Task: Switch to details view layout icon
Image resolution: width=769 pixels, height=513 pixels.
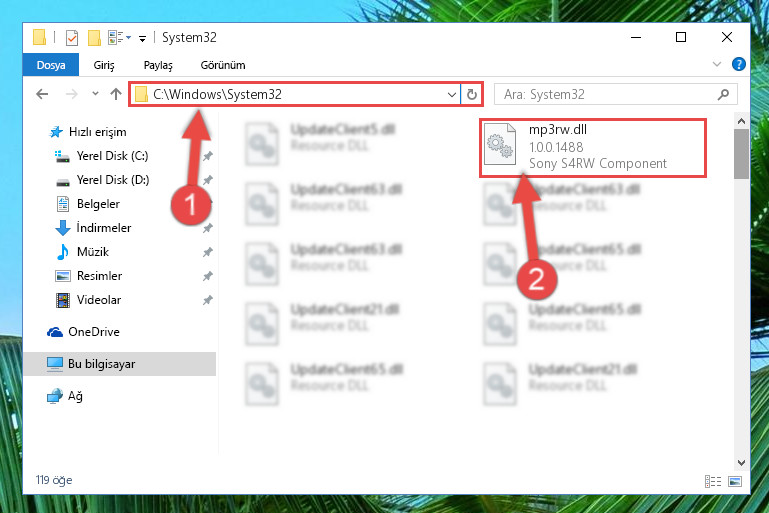Action: pyautogui.click(x=713, y=482)
